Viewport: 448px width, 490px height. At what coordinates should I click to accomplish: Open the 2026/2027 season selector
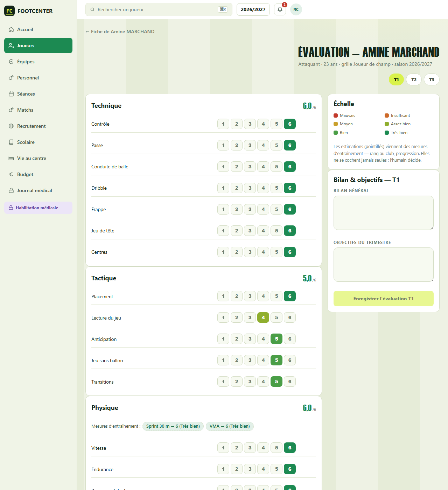coord(253,9)
